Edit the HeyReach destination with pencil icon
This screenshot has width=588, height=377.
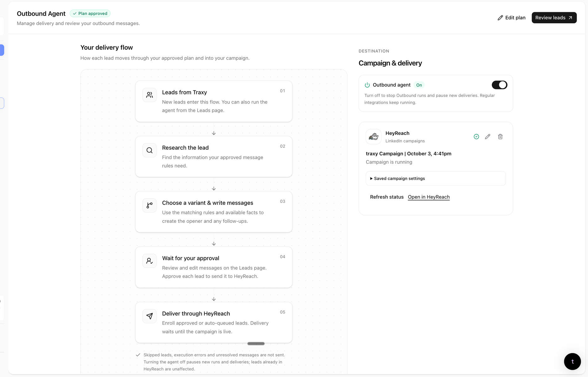[487, 136]
